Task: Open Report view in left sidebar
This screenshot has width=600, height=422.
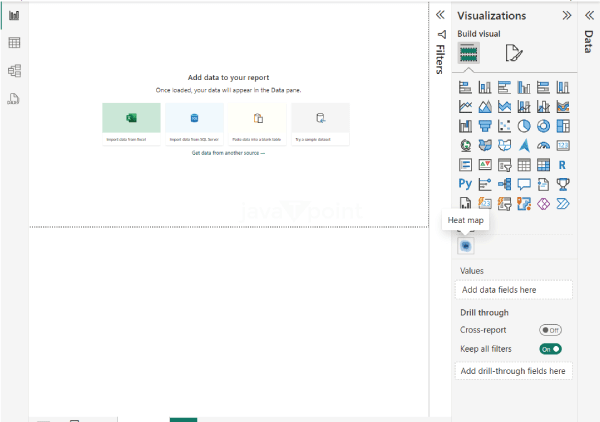Action: (x=14, y=15)
